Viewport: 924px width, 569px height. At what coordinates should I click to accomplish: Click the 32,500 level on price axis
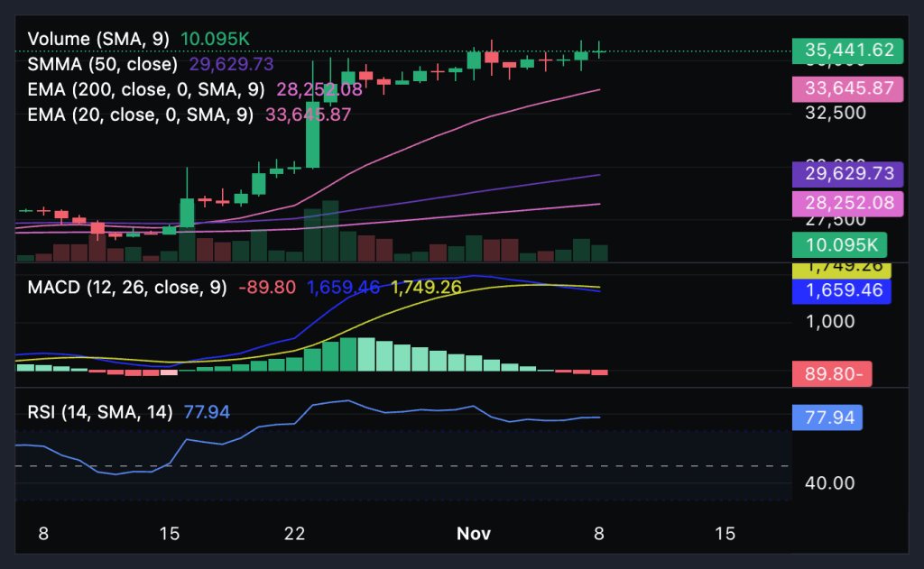[833, 114]
